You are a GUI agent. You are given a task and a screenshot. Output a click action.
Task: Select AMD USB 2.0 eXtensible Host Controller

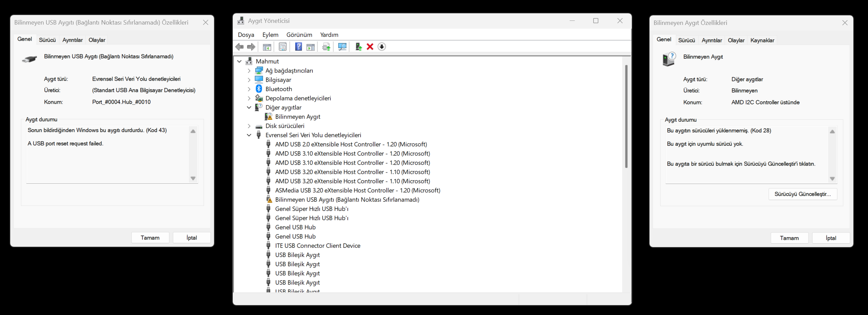click(x=351, y=144)
